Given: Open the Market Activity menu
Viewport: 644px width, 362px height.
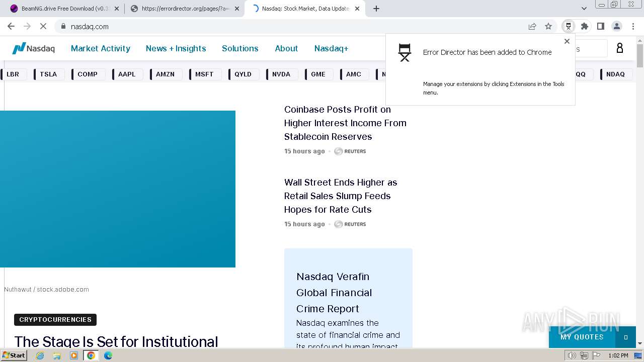Looking at the screenshot, I should pos(101,48).
